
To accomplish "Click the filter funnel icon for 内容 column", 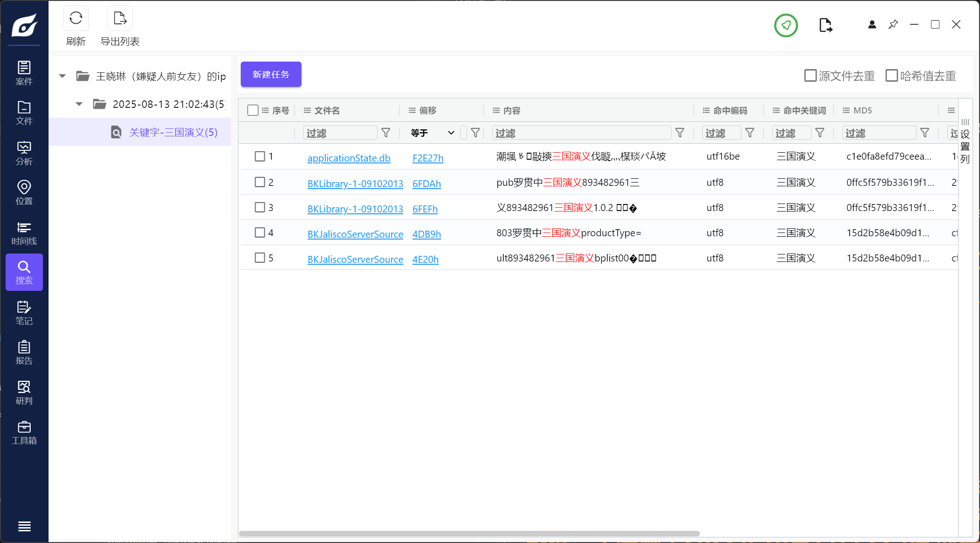I will click(680, 133).
